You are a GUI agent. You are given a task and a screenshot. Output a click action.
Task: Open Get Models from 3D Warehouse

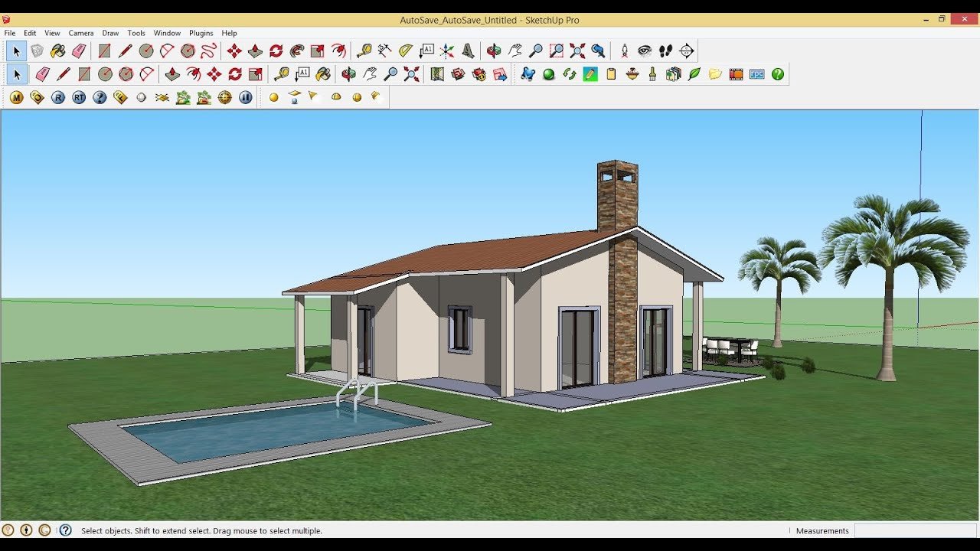[x=458, y=74]
